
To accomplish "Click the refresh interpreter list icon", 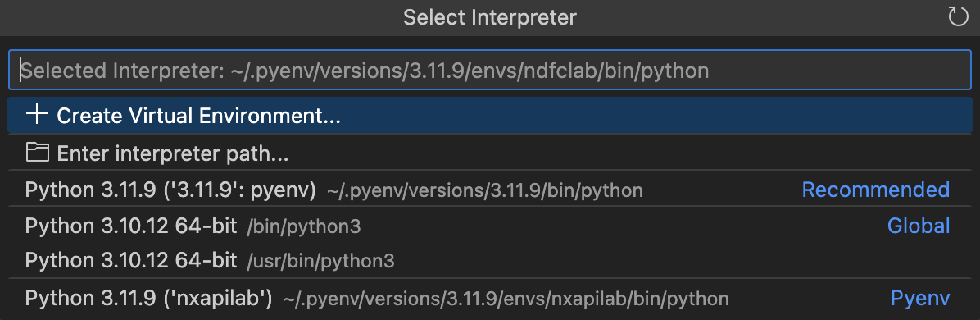I will [958, 17].
